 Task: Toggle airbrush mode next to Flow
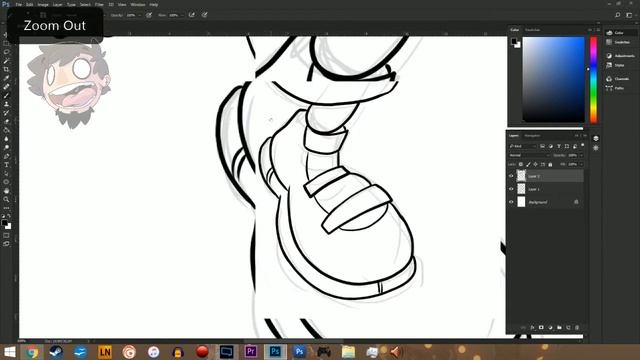[x=191, y=15]
